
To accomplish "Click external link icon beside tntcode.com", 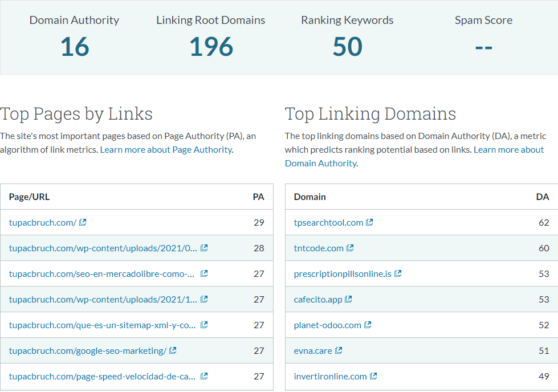I will [350, 248].
